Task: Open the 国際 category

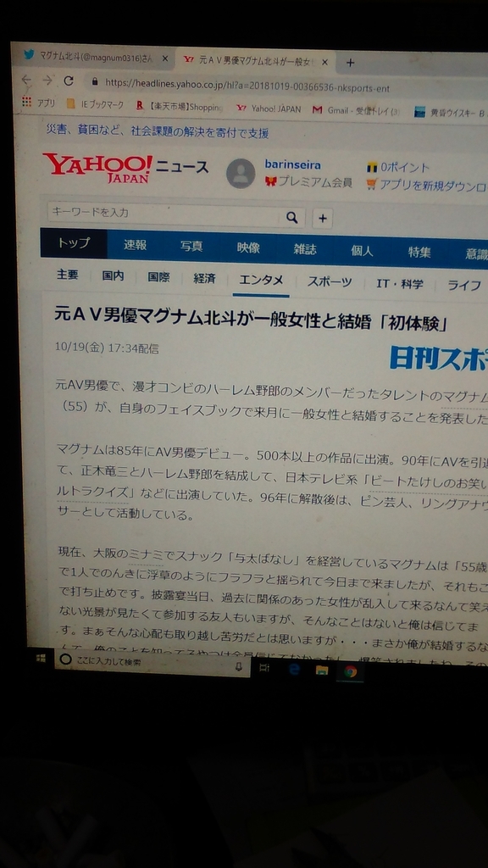Action: coord(158,277)
